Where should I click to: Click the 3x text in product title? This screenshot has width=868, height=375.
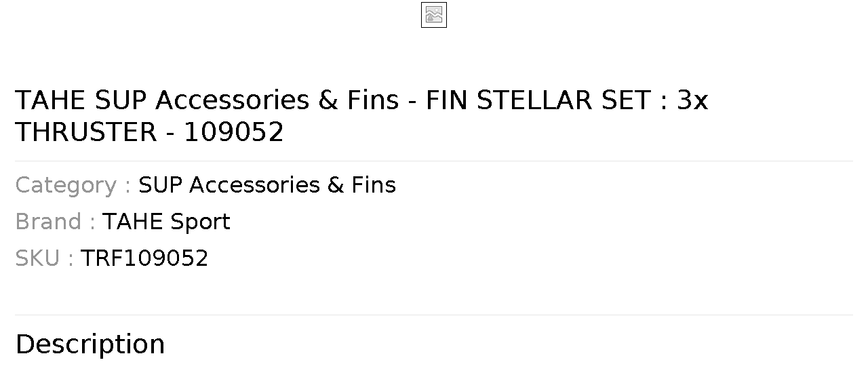693,100
